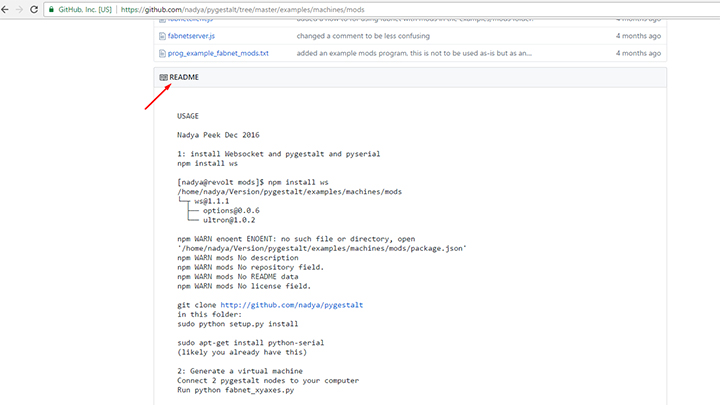
Task: Click the browser forward arrow
Action: coord(19,9)
